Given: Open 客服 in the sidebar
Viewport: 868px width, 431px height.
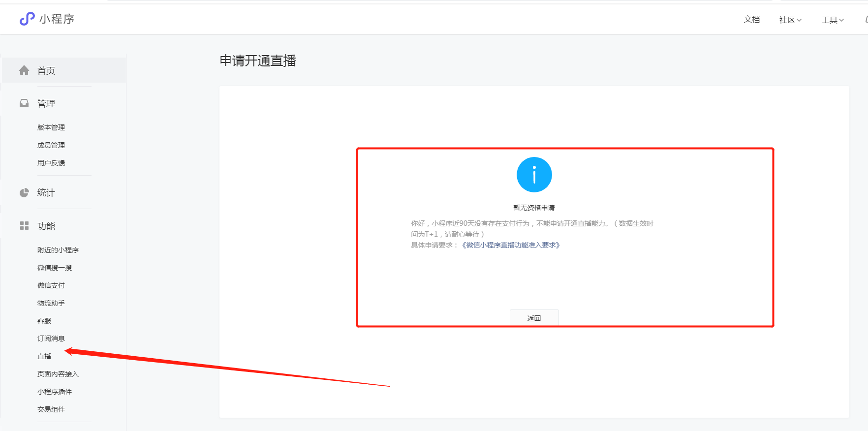Looking at the screenshot, I should point(44,321).
